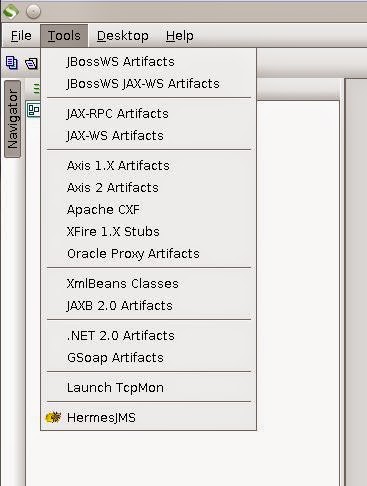The width and height of the screenshot is (367, 486).
Task: Select Apache CXF tool
Action: pos(148,210)
